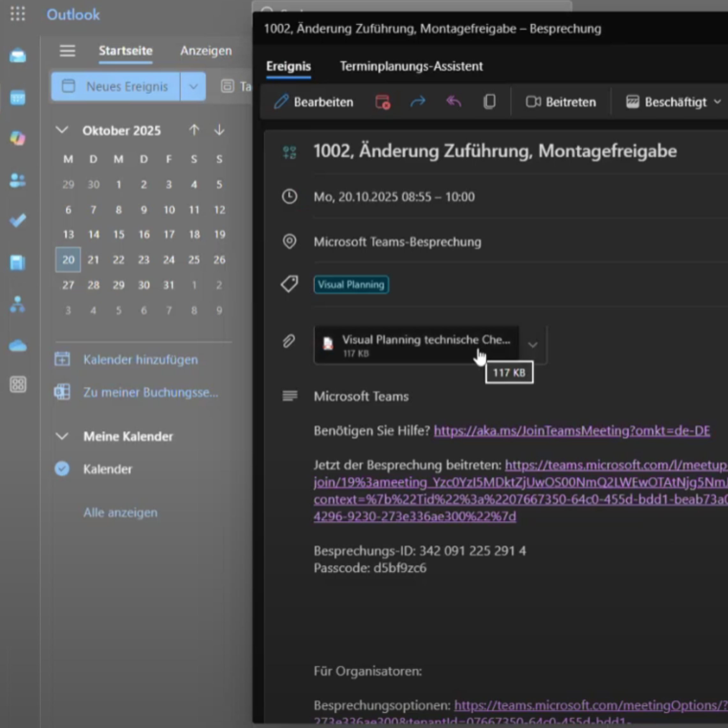Click the purple reply all arrow icon
The height and width of the screenshot is (728, 728).
click(454, 101)
